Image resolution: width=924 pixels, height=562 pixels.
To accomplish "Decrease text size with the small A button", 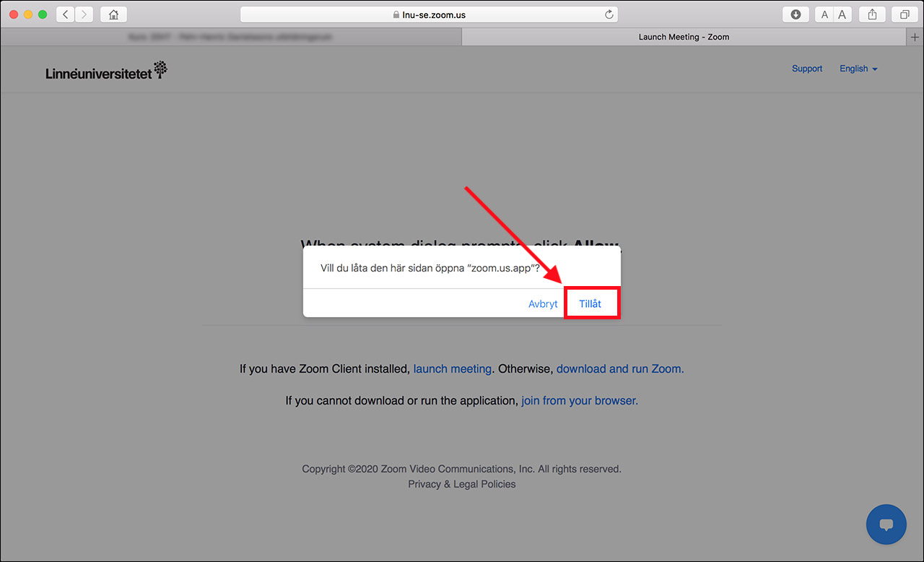I will [824, 14].
